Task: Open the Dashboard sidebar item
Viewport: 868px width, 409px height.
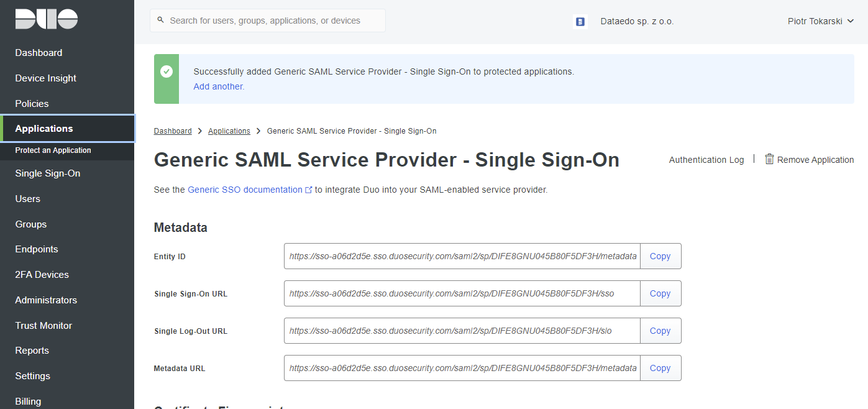Action: pos(39,53)
